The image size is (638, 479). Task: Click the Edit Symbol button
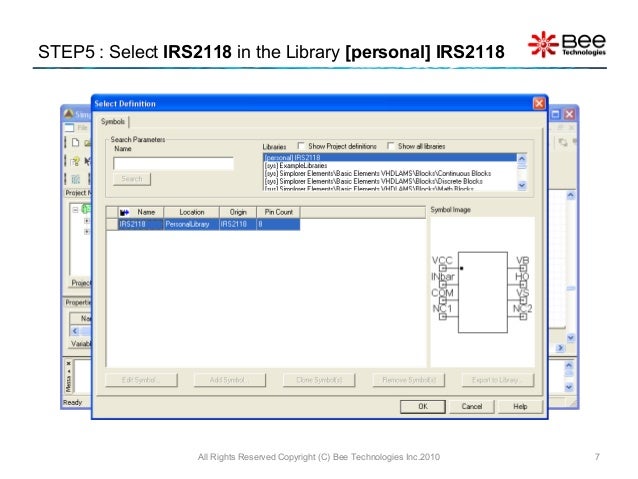pyautogui.click(x=141, y=380)
